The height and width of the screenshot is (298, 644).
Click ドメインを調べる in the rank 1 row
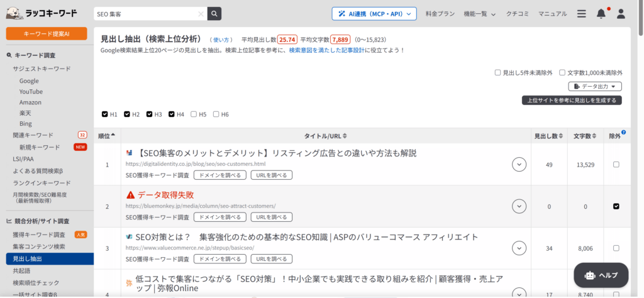(219, 175)
